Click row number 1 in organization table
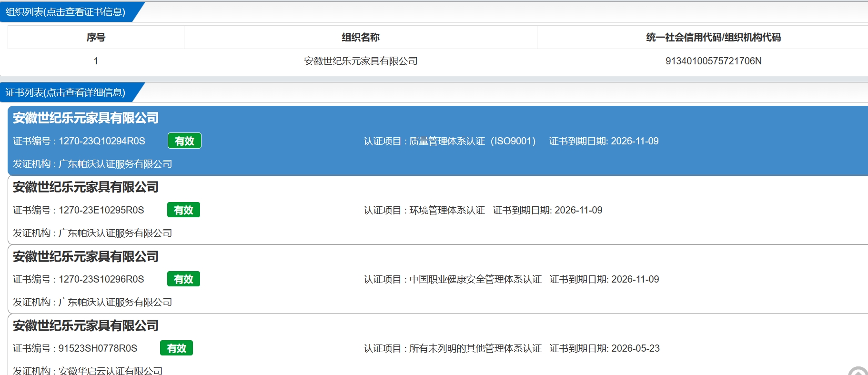This screenshot has width=868, height=375. 96,61
